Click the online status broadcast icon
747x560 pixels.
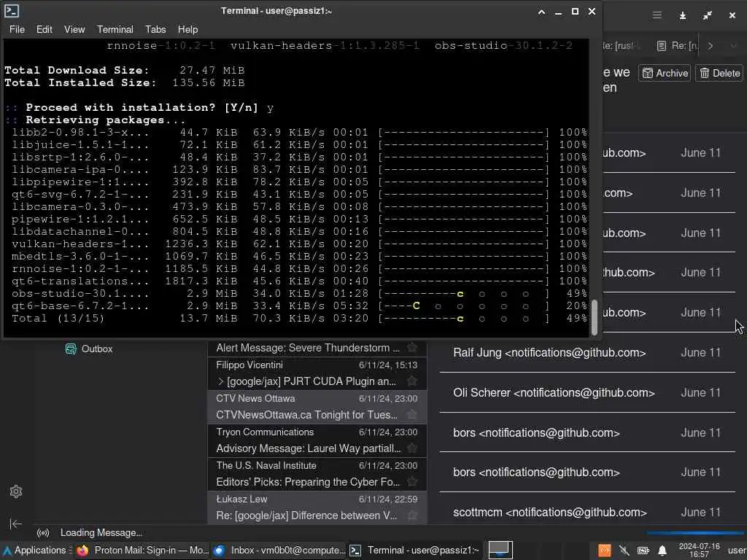43,533
